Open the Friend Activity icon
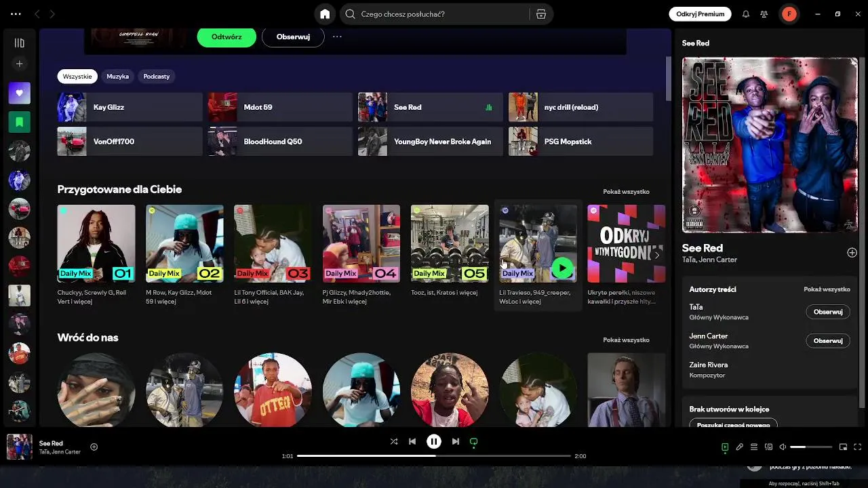868x488 pixels. tap(764, 14)
